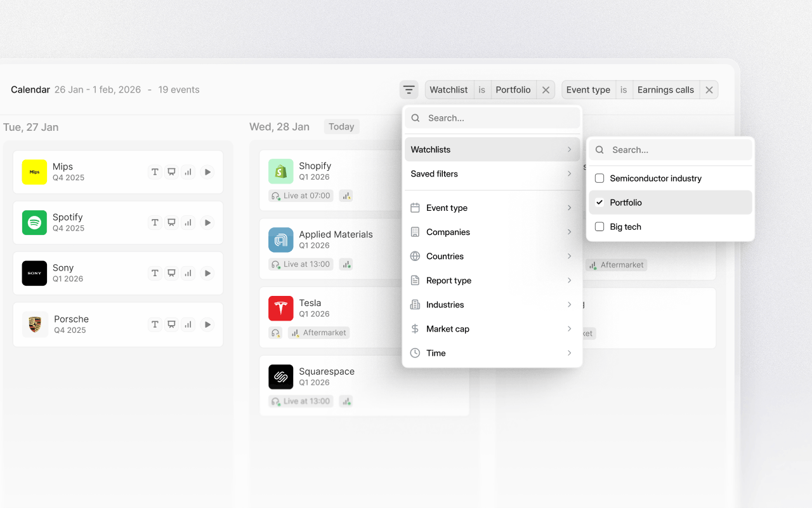Viewport: 812px width, 508px height.
Task: Play the Porsche earnings call
Action: [x=207, y=324]
